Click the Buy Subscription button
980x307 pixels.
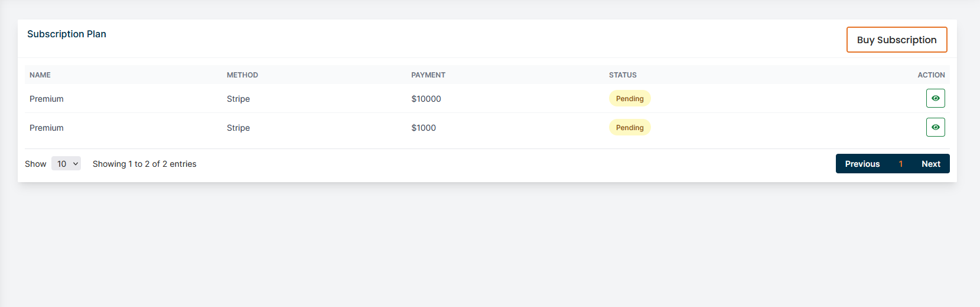tap(896, 40)
